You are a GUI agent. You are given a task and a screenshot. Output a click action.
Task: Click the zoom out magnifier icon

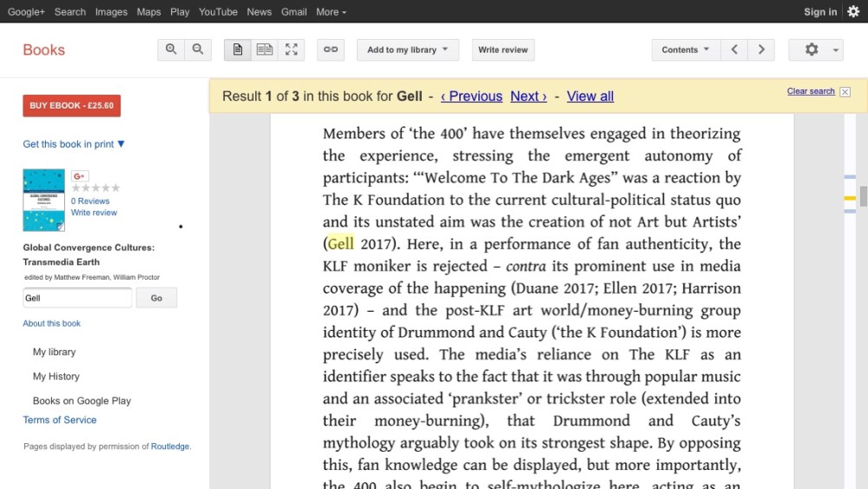198,50
